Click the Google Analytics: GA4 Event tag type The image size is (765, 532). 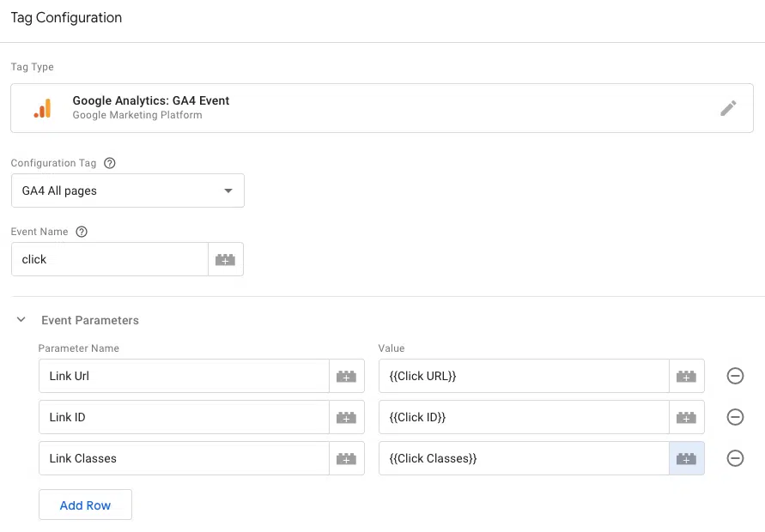[151, 101]
